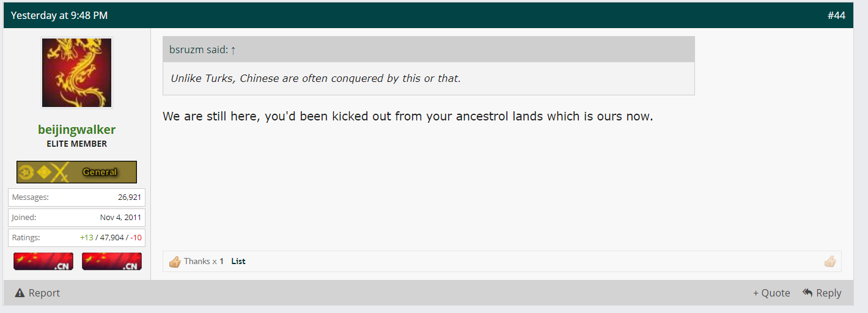Expand the quoted bsruzm message text
The height and width of the screenshot is (313, 868).
315,78
